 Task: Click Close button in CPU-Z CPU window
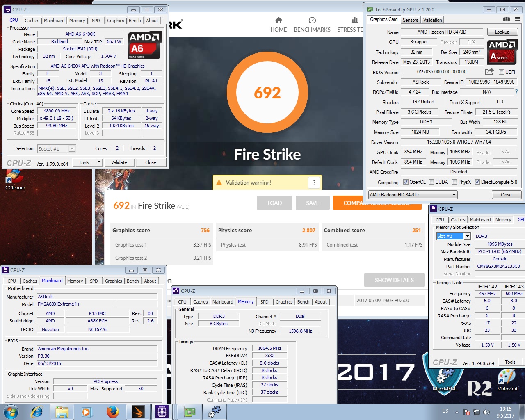pos(151,162)
